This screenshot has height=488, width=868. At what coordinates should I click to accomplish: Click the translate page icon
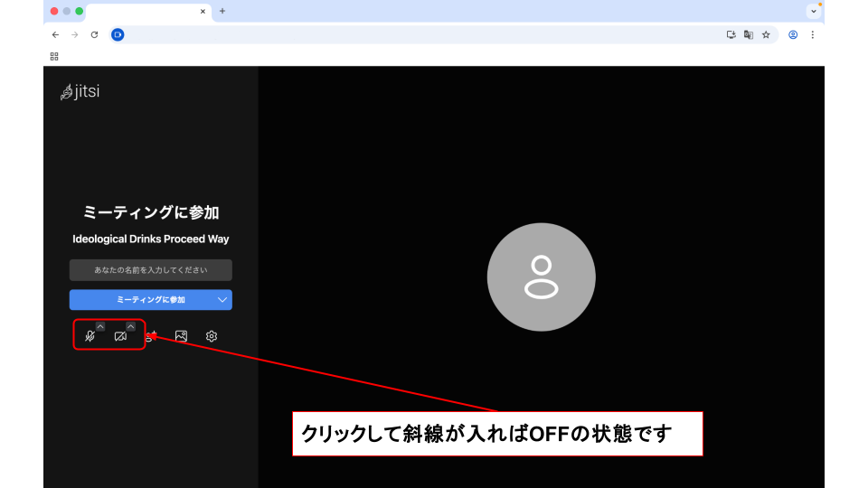click(x=749, y=34)
